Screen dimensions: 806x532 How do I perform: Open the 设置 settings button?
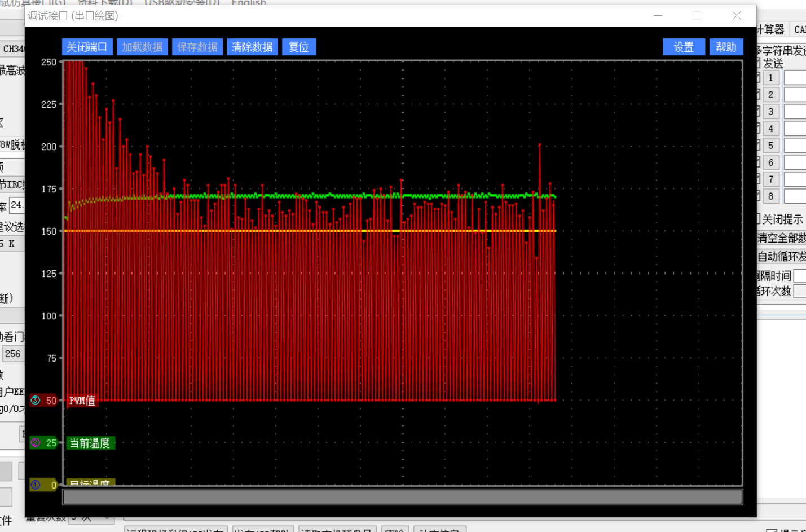tap(684, 47)
